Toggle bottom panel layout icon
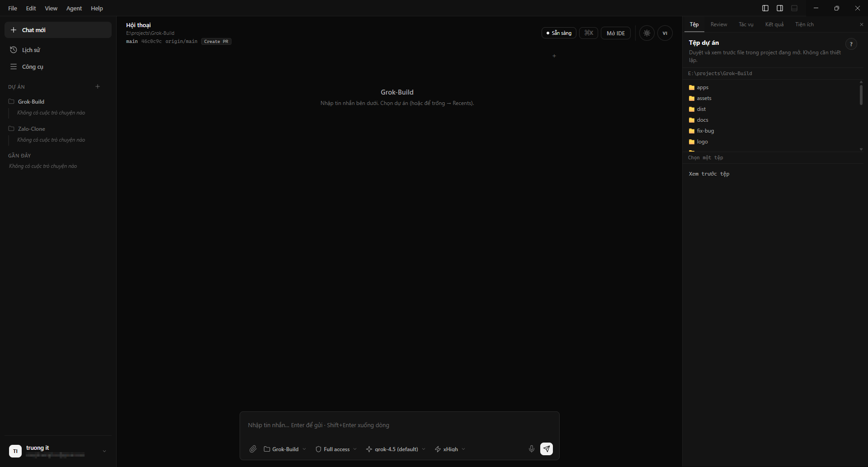Image resolution: width=868 pixels, height=467 pixels. 794,8
